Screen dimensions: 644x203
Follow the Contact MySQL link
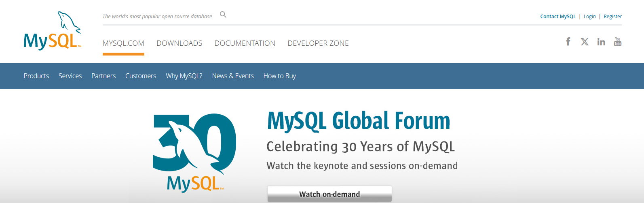click(x=558, y=17)
